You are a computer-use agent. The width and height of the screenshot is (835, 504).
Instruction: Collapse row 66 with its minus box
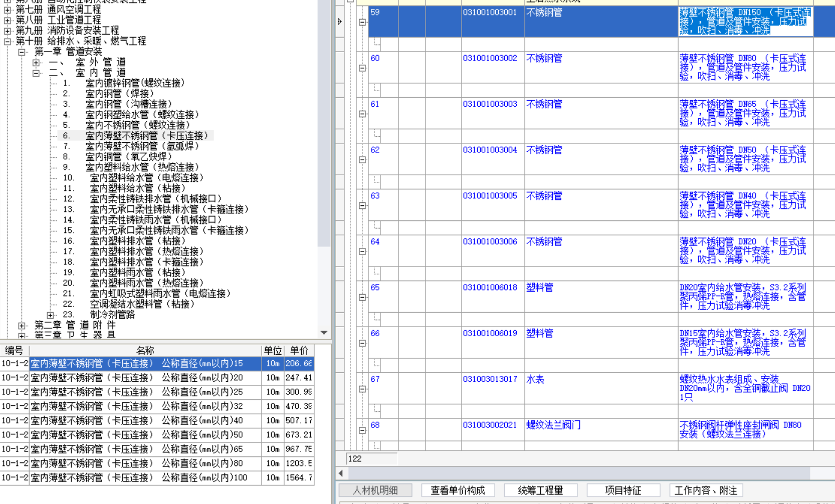coord(362,343)
